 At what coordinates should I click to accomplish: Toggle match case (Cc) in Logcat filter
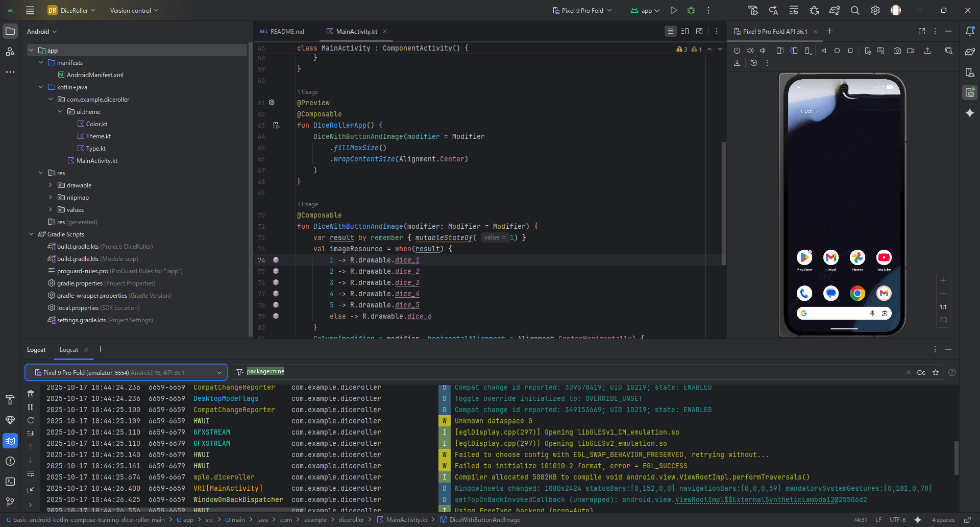pyautogui.click(x=921, y=372)
